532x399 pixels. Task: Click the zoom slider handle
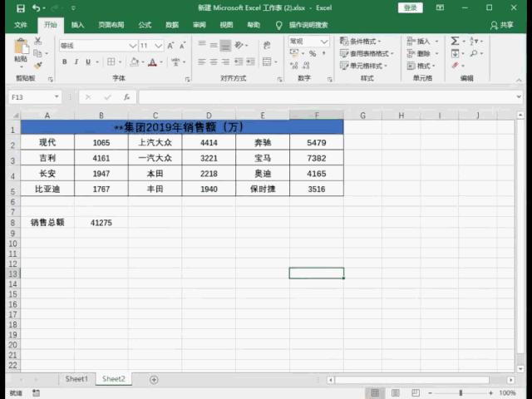[461, 393]
